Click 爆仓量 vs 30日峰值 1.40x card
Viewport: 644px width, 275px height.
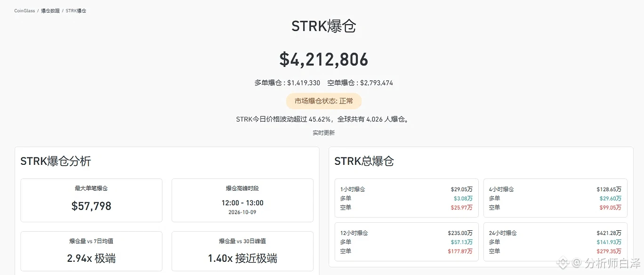[242, 251]
